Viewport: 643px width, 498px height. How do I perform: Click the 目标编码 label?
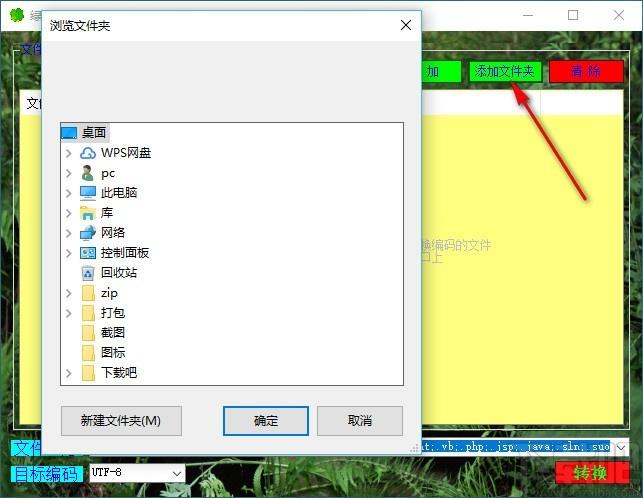coord(46,474)
